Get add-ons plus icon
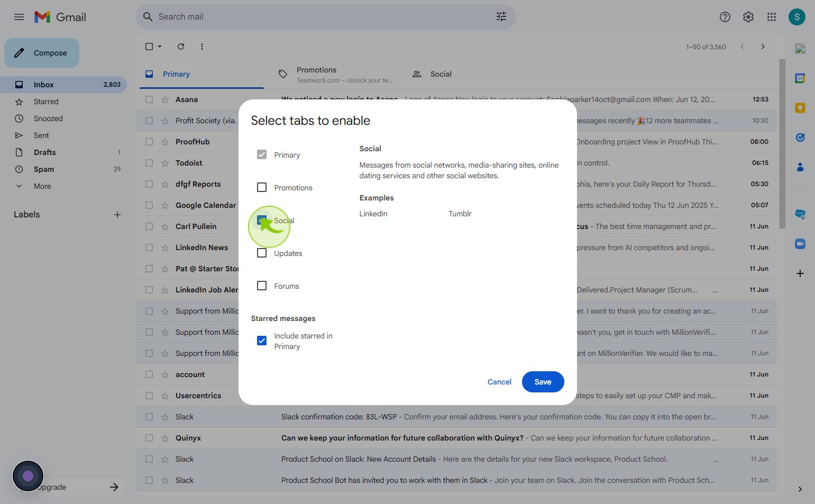 (800, 273)
